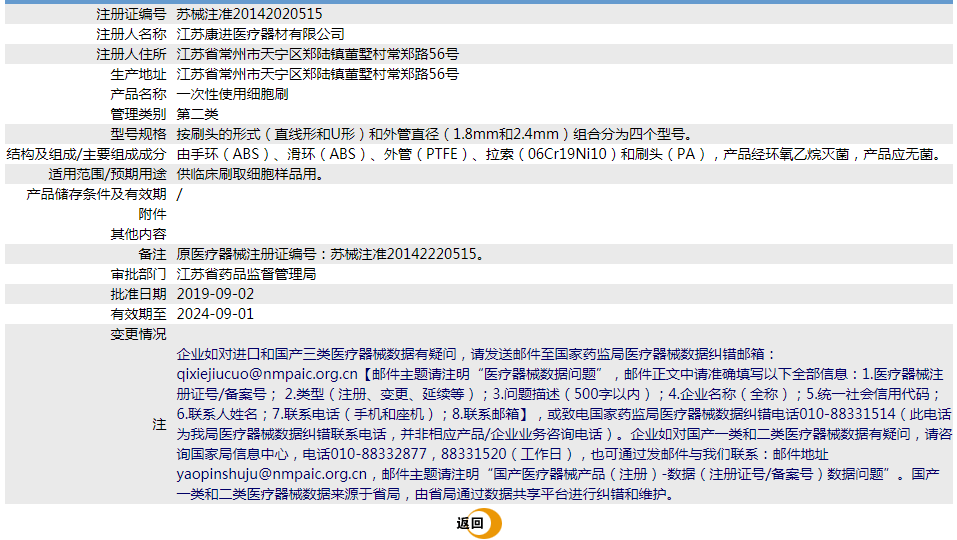This screenshot has width=957, height=540.
Task: Click approval date 2019-09-02
Action: (215, 294)
